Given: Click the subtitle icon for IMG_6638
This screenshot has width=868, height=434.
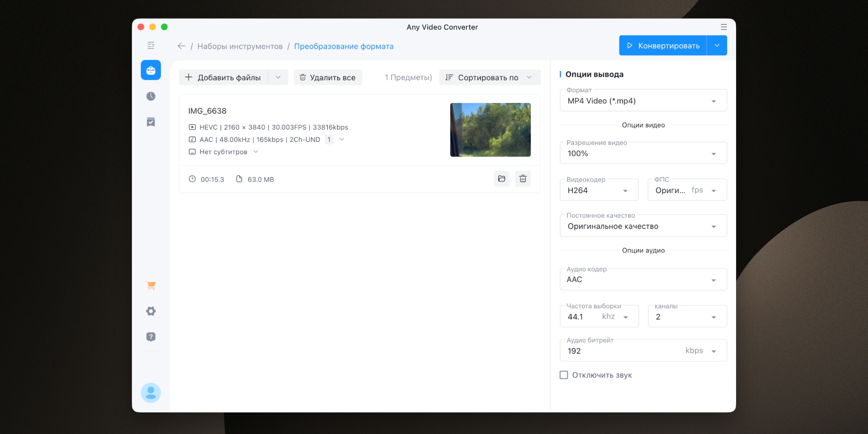Looking at the screenshot, I should coord(192,152).
